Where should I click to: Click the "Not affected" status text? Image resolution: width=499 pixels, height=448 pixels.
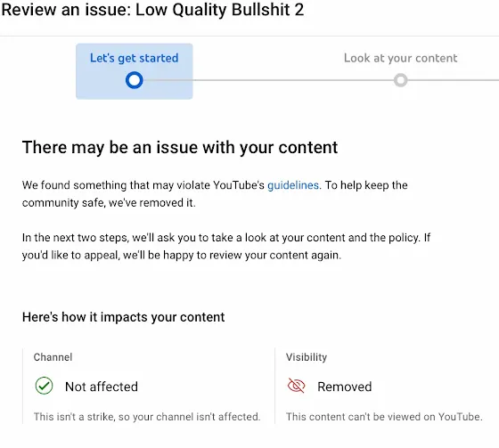(x=102, y=387)
